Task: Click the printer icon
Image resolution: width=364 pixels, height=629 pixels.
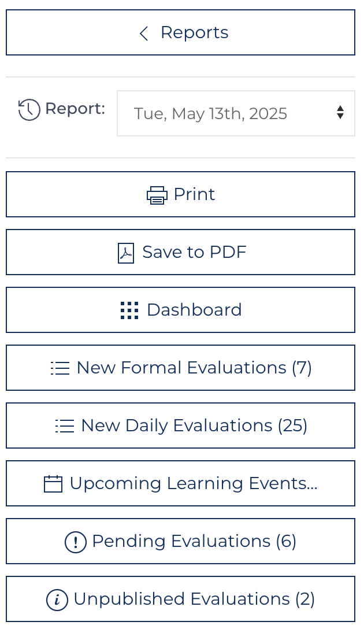Action: click(x=157, y=195)
